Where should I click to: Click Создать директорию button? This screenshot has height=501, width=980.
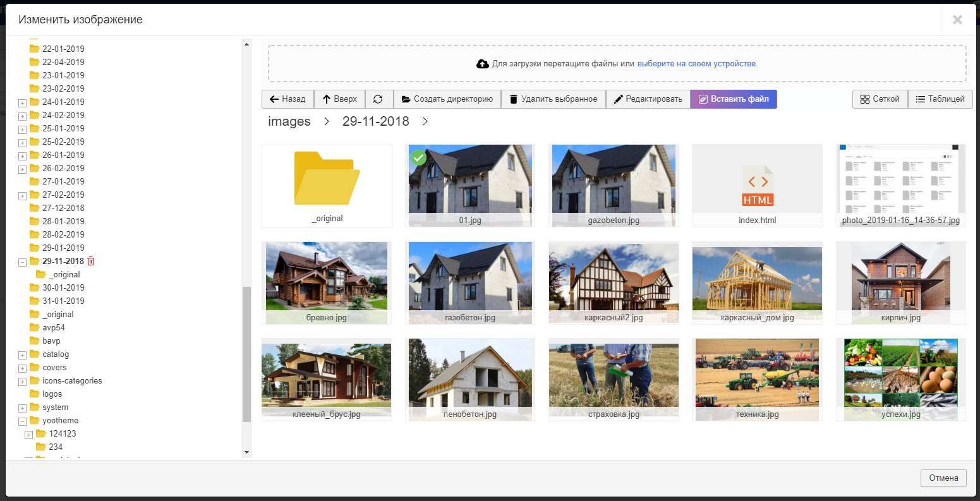447,99
